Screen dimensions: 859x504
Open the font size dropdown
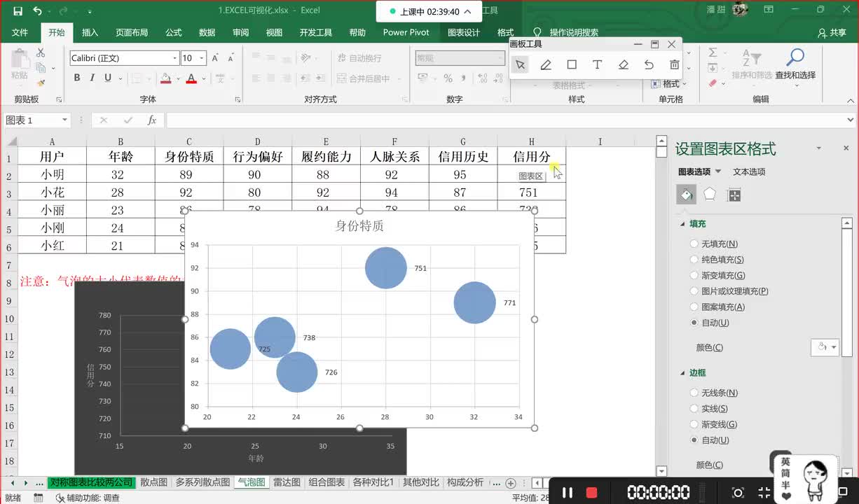coord(202,58)
